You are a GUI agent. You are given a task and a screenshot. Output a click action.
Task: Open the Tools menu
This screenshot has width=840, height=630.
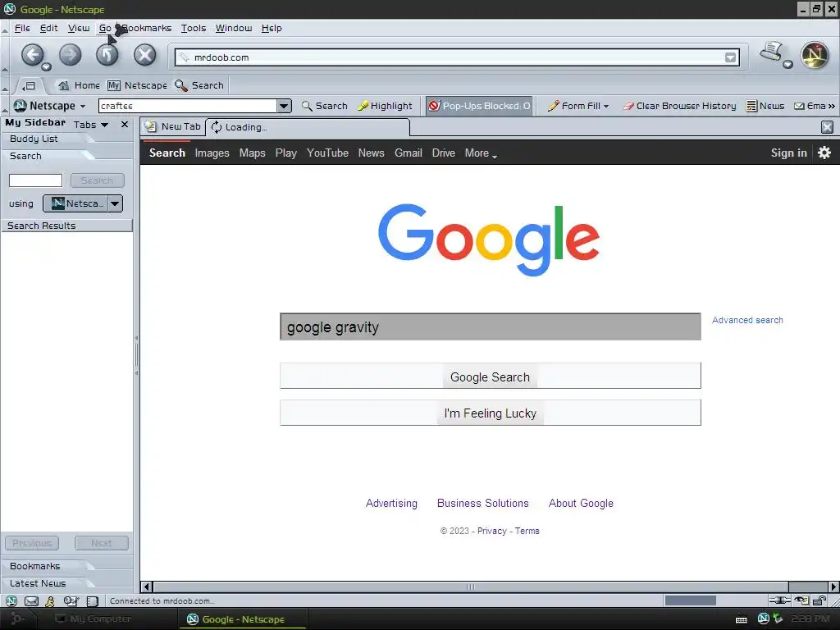click(194, 28)
